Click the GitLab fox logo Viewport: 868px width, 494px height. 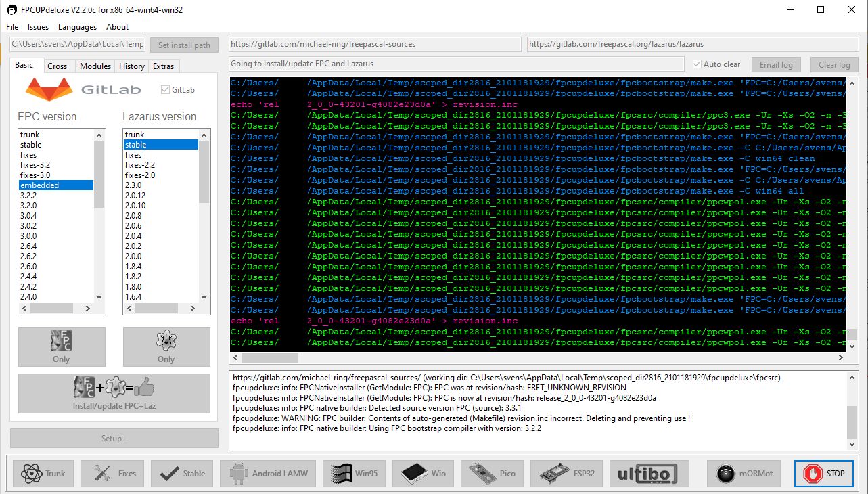pos(50,89)
